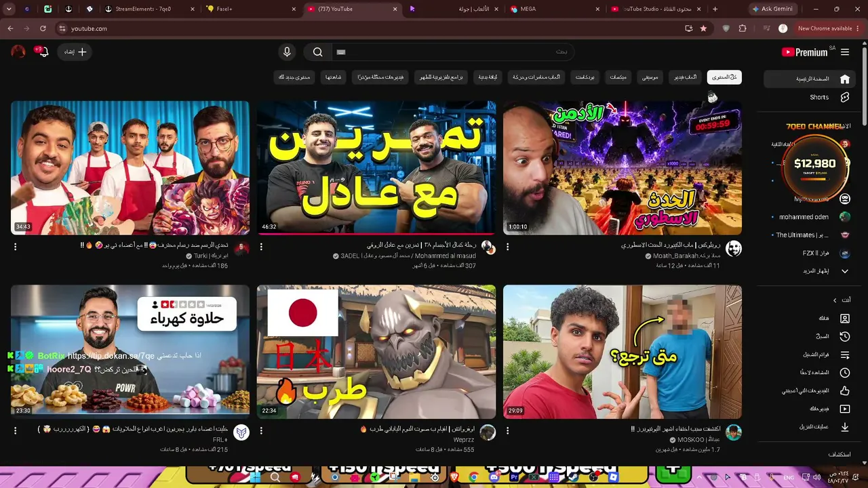Play the training with Adel video thumbnail
This screenshot has height=488, width=868.
coord(376,168)
